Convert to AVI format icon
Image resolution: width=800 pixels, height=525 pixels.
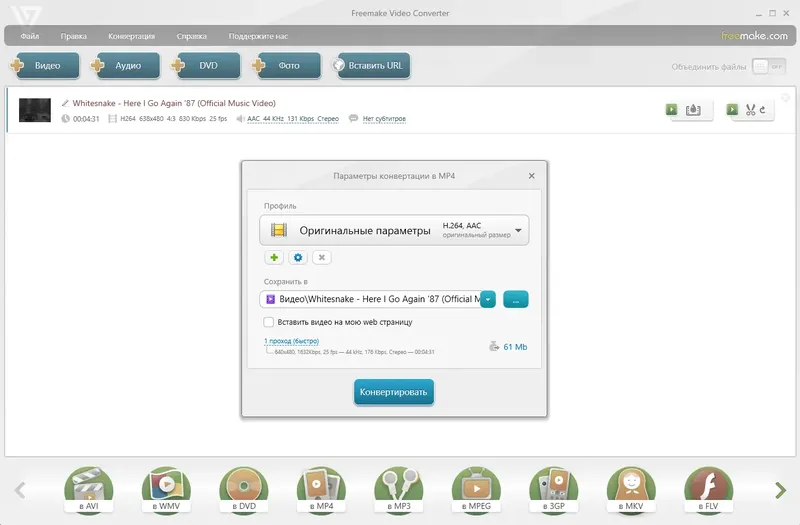click(89, 490)
